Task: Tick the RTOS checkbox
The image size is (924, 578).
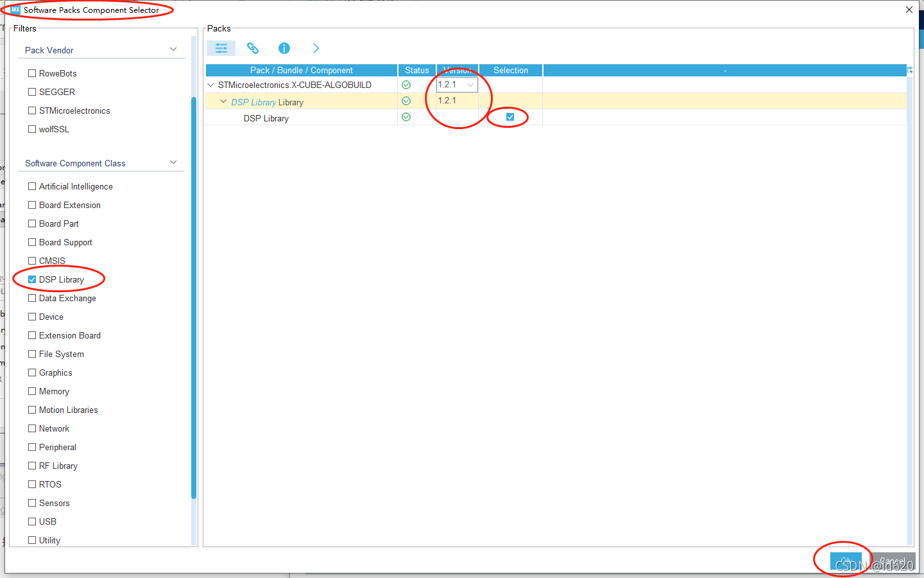Action: (32, 484)
